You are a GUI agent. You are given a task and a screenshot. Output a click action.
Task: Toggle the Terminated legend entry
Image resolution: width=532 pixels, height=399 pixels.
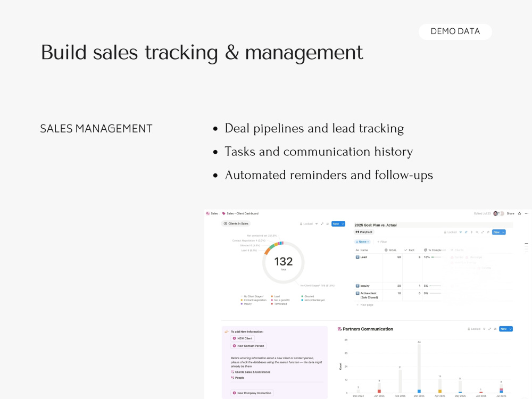point(279,304)
